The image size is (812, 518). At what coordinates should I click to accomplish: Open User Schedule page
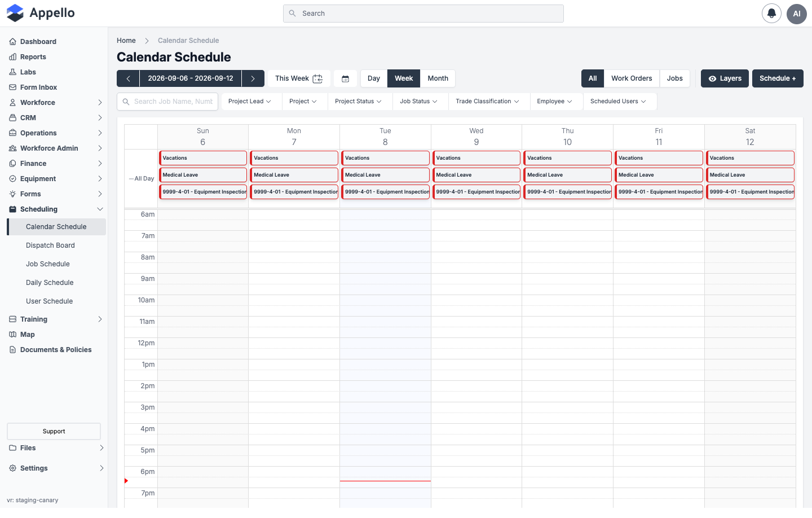coord(49,301)
